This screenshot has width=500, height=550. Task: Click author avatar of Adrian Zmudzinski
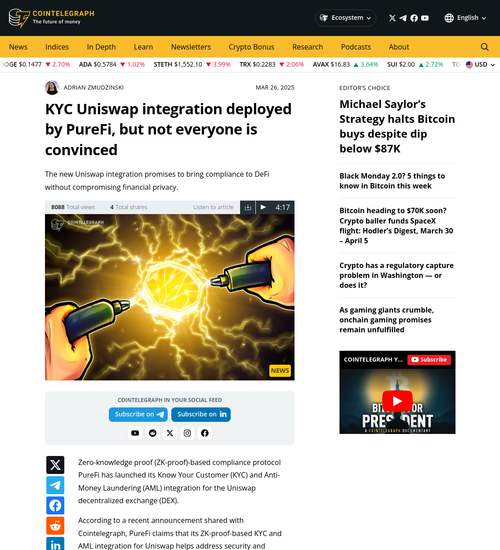coord(52,87)
